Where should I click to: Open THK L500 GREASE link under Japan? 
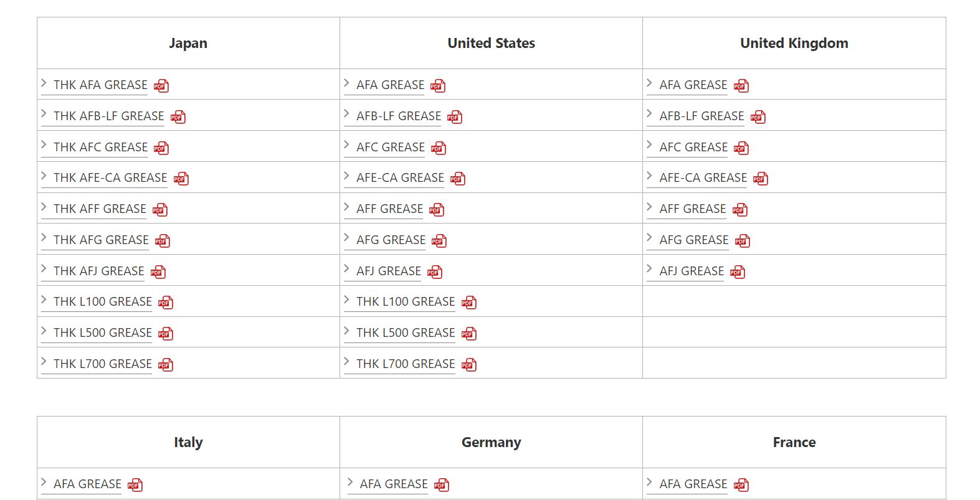click(x=103, y=333)
